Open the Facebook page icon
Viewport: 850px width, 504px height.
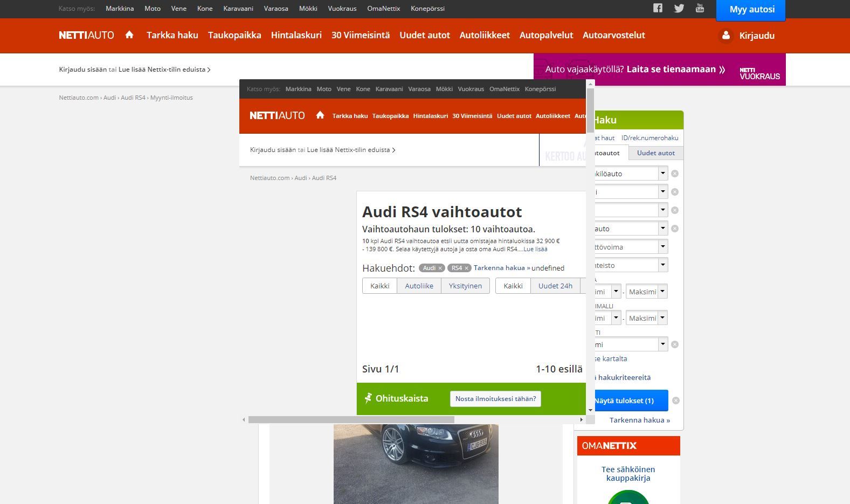click(658, 8)
